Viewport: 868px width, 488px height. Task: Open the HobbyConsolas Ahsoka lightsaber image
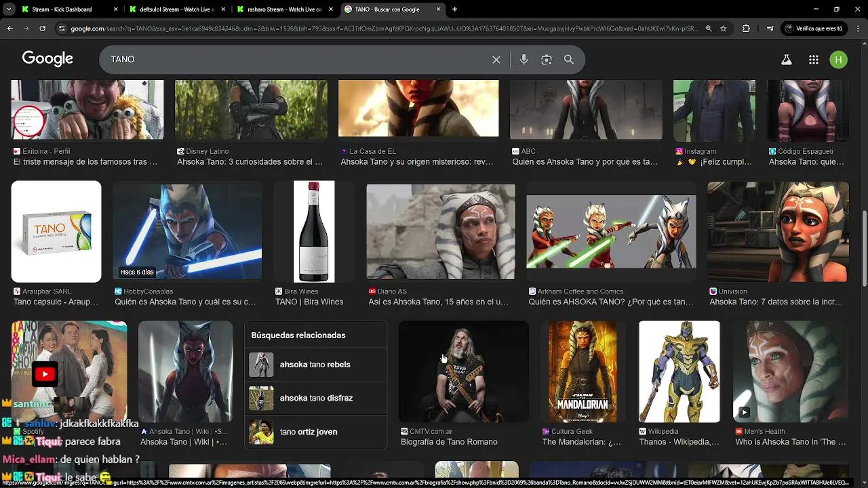[x=187, y=231]
